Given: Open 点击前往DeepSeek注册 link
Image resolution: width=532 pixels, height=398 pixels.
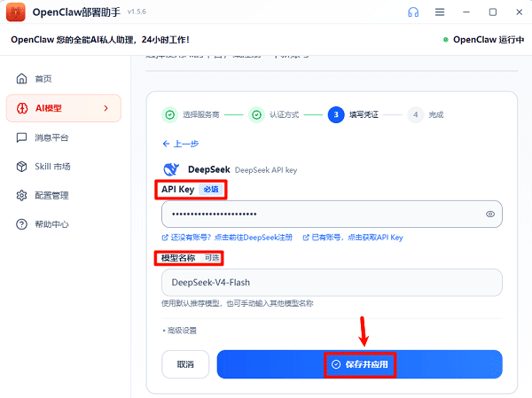Looking at the screenshot, I should point(227,238).
